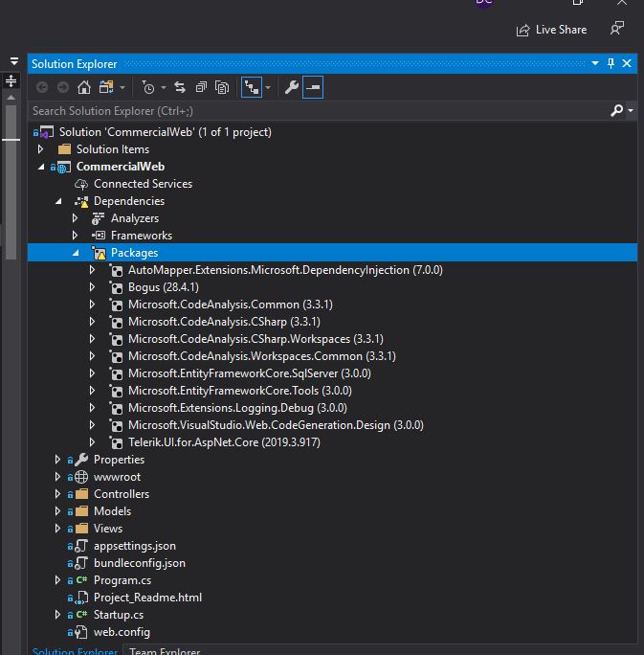Select Microsoft.VisualStudio.Web.CodeGeneration.Design package
This screenshot has width=644, height=655.
276,425
